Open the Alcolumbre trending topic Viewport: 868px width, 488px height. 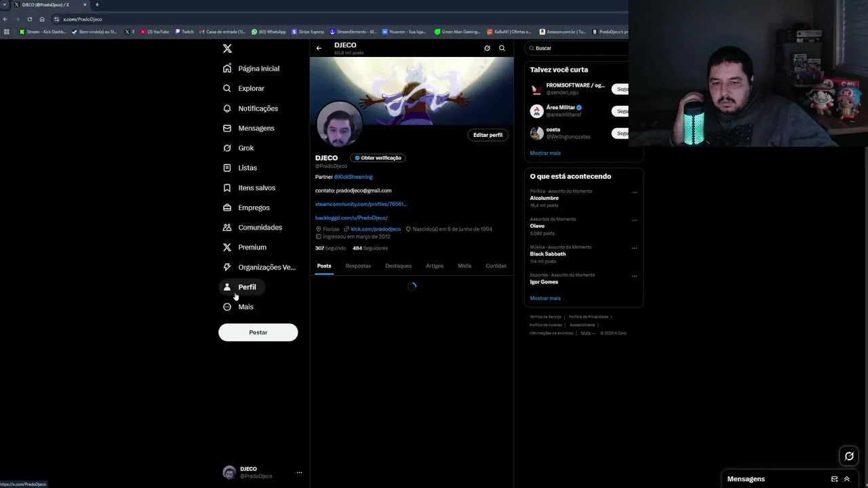pyautogui.click(x=544, y=198)
